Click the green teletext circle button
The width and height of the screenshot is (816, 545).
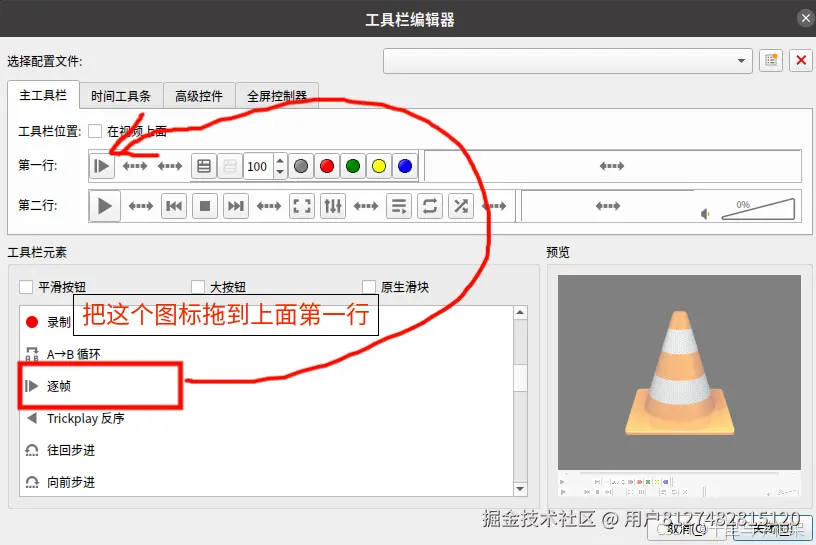(353, 166)
